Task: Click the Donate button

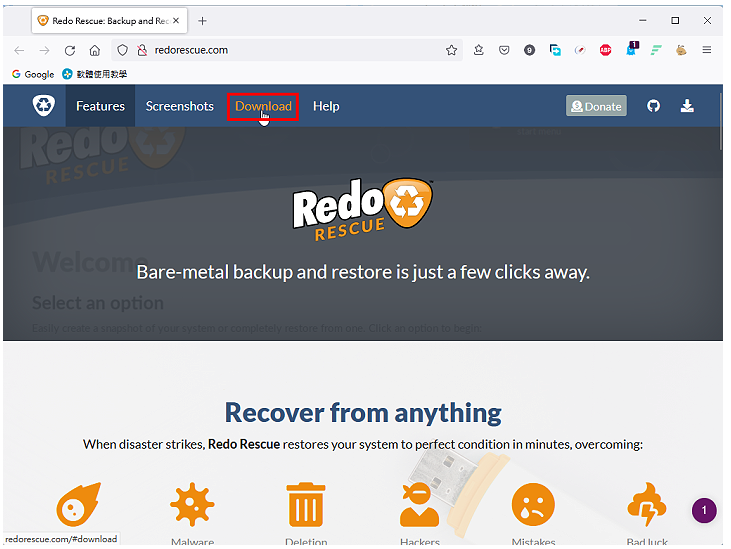Action: point(596,106)
